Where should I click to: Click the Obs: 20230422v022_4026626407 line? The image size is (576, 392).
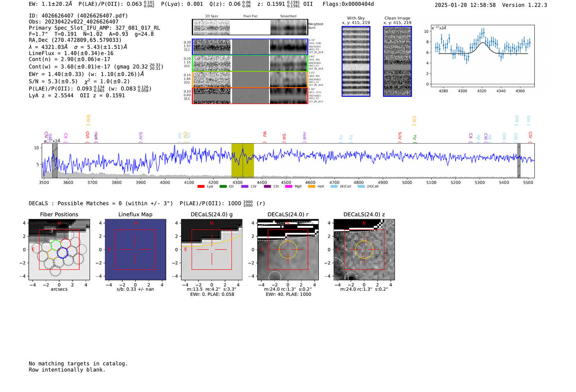(74, 22)
